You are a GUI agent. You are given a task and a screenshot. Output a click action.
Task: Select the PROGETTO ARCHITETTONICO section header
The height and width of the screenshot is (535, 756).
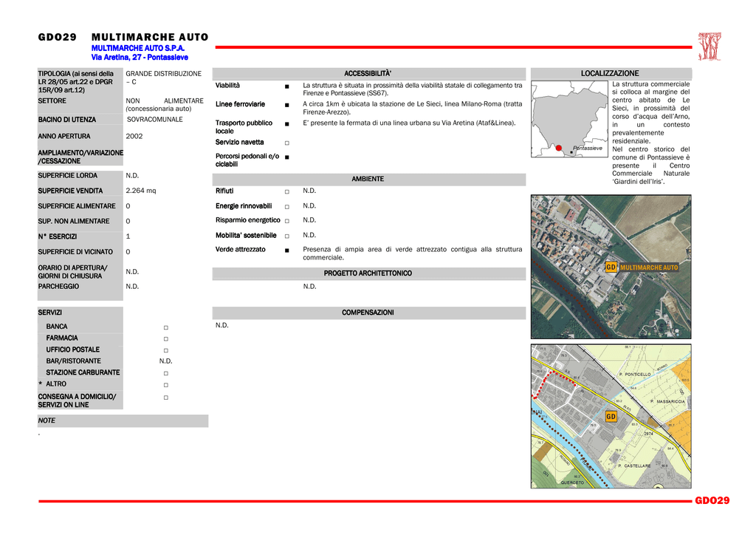coord(369,273)
